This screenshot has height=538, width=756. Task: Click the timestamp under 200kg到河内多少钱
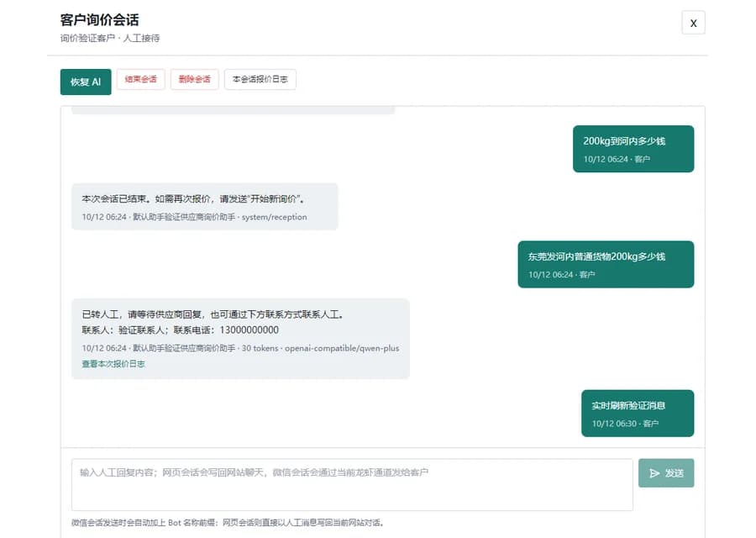[x=617, y=159]
